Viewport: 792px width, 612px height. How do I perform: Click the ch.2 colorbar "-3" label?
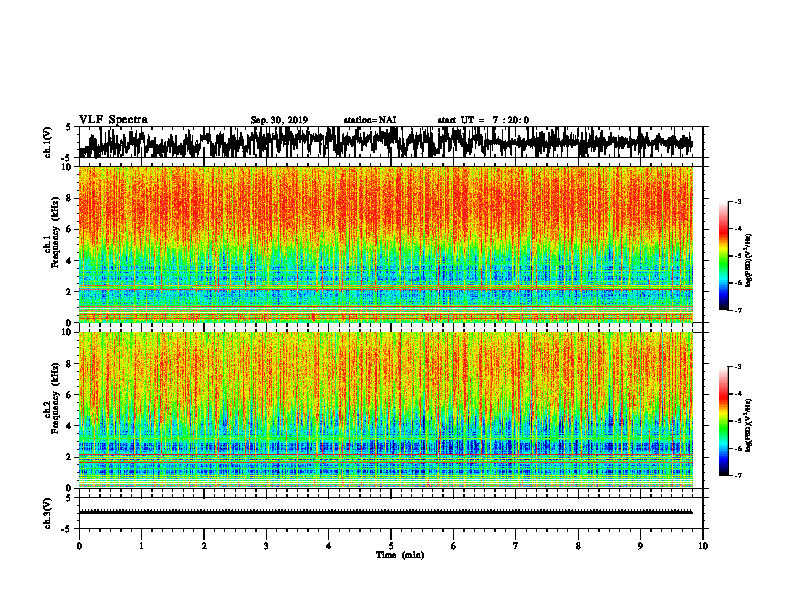[737, 367]
